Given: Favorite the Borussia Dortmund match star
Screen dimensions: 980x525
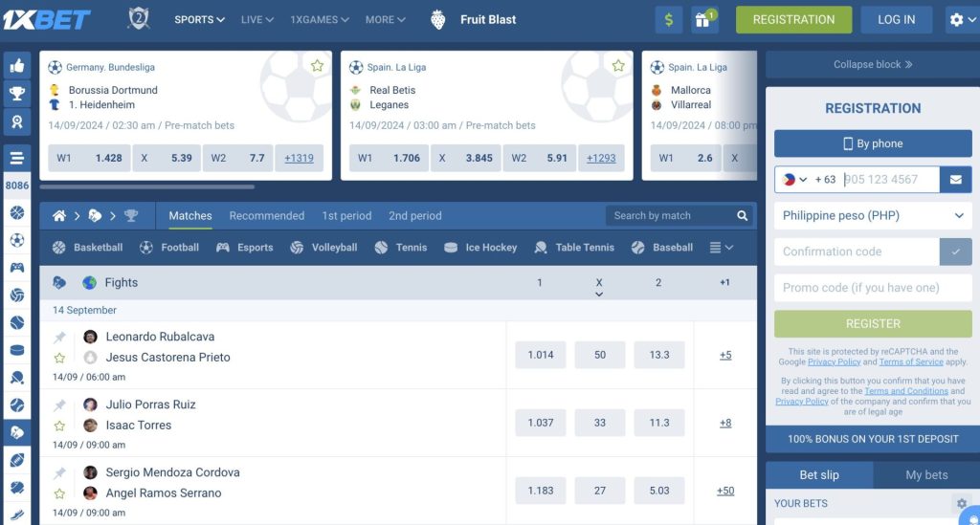Looking at the screenshot, I should [x=317, y=66].
